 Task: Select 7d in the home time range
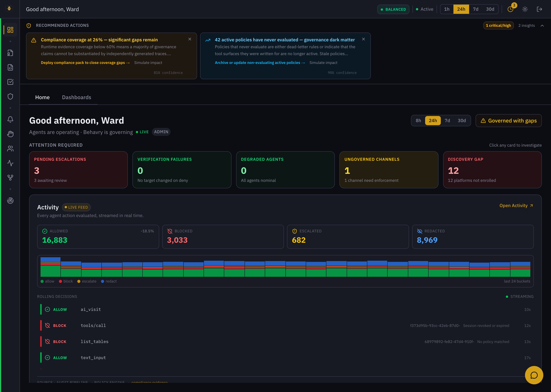pos(447,120)
